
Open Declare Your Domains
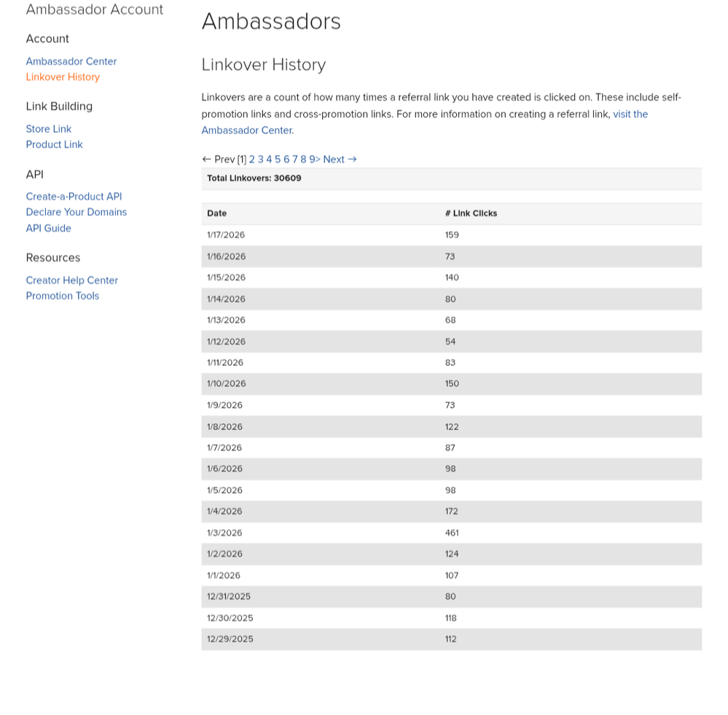[x=76, y=212]
